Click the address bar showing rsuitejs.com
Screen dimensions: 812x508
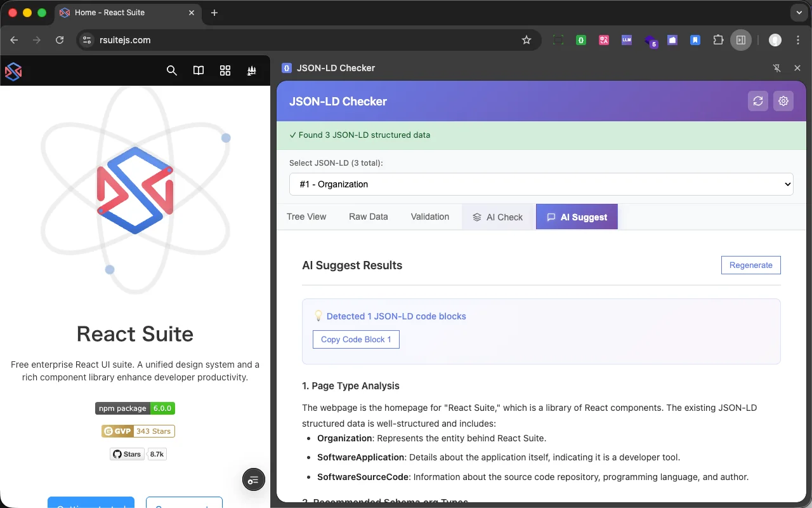coord(308,40)
